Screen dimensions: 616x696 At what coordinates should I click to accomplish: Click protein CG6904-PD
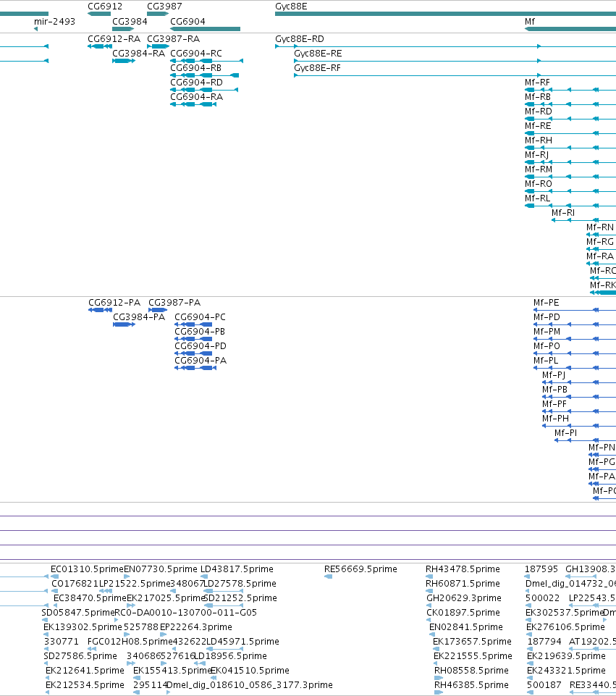(x=201, y=346)
